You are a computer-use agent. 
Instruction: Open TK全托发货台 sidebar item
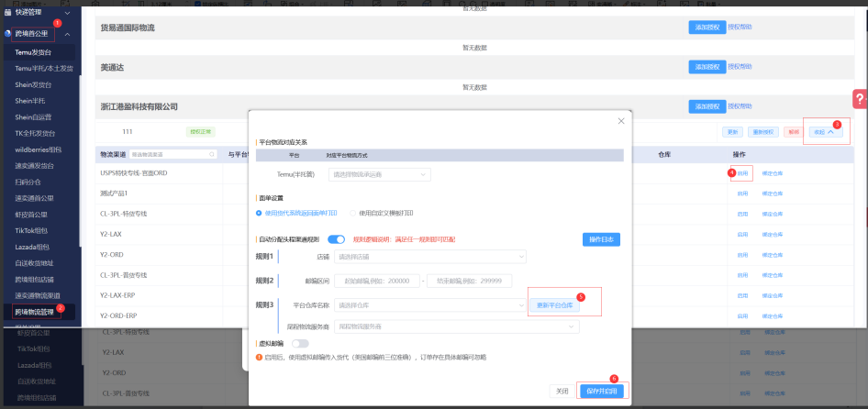36,133
